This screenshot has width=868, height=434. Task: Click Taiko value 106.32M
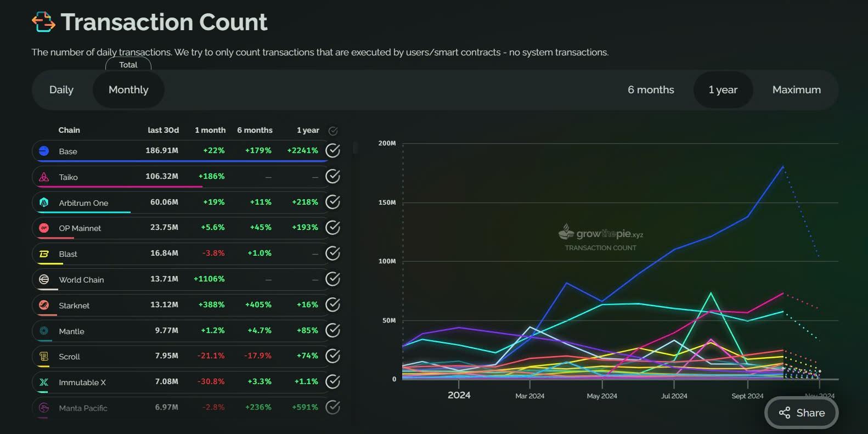162,176
